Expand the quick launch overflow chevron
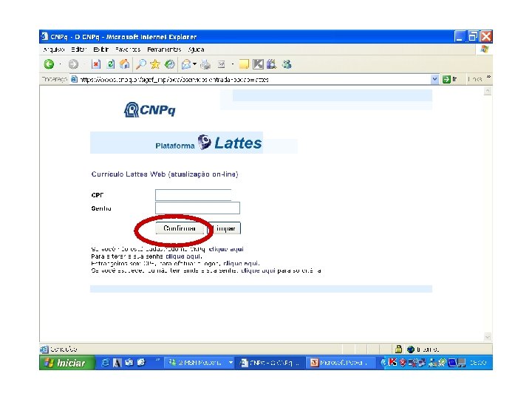Screen dimensions: 532x399 point(157,360)
